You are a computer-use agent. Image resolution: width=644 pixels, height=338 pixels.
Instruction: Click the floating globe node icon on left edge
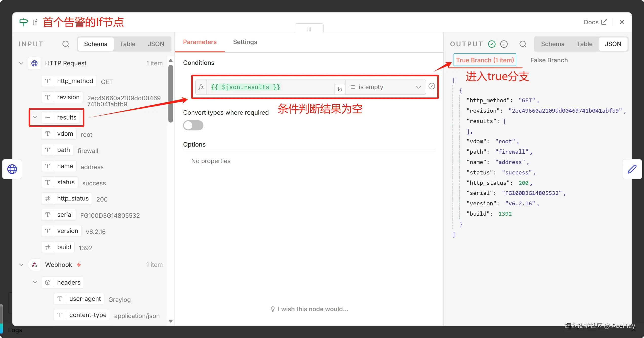point(12,169)
